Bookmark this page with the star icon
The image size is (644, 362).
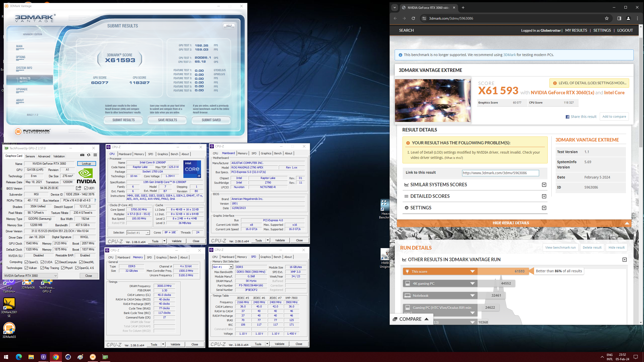click(607, 18)
